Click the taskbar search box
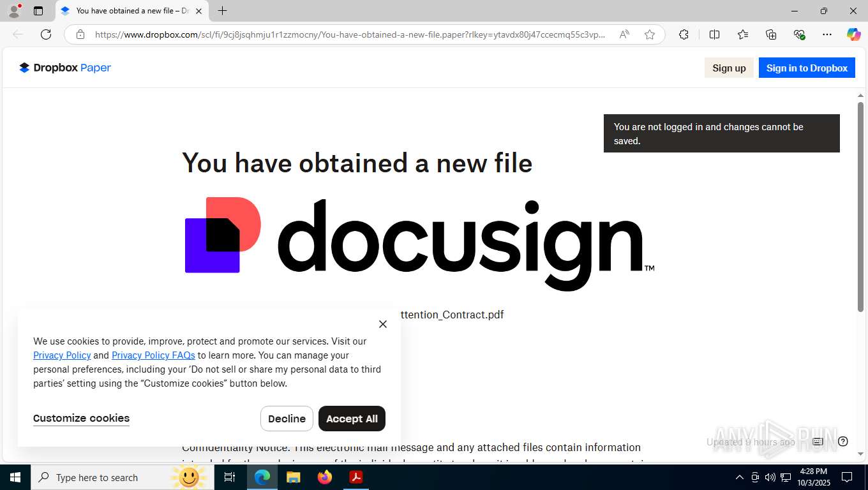The height and width of the screenshot is (490, 868). click(123, 477)
